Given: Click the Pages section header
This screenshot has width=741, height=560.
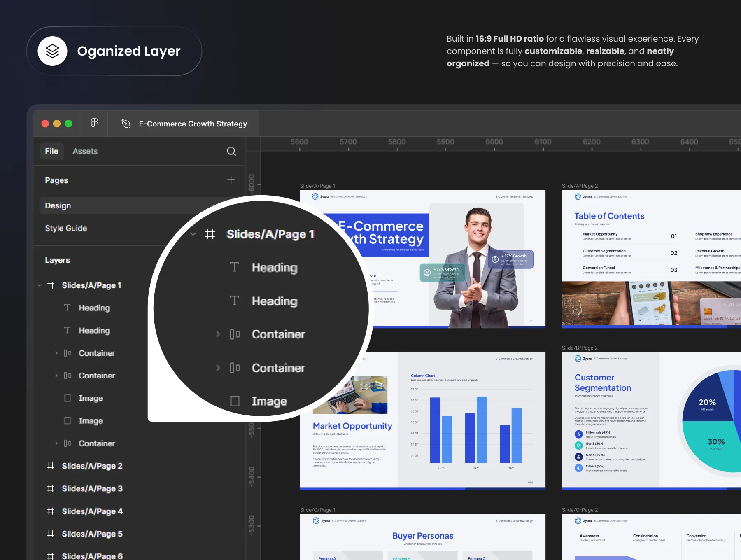Looking at the screenshot, I should (56, 180).
